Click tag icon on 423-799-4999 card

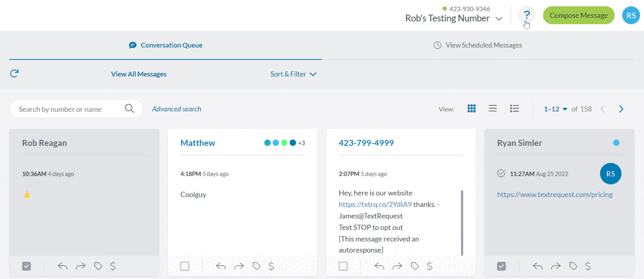(x=415, y=266)
